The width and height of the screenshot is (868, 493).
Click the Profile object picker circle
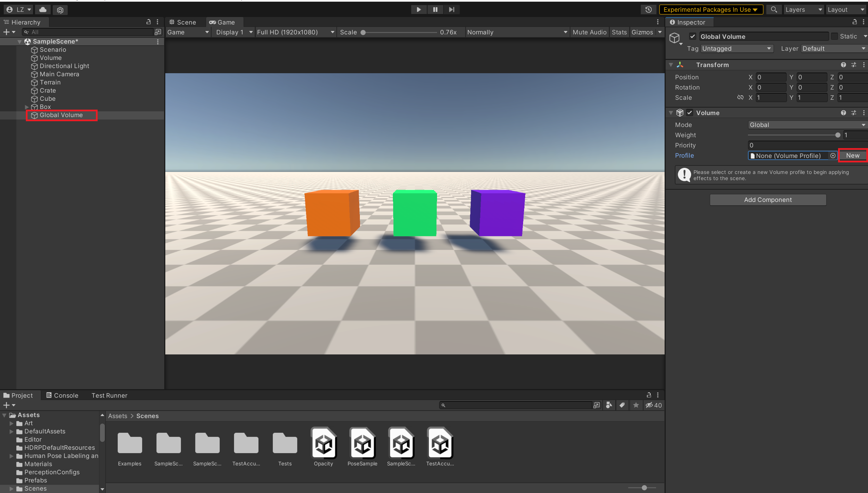pyautogui.click(x=833, y=156)
